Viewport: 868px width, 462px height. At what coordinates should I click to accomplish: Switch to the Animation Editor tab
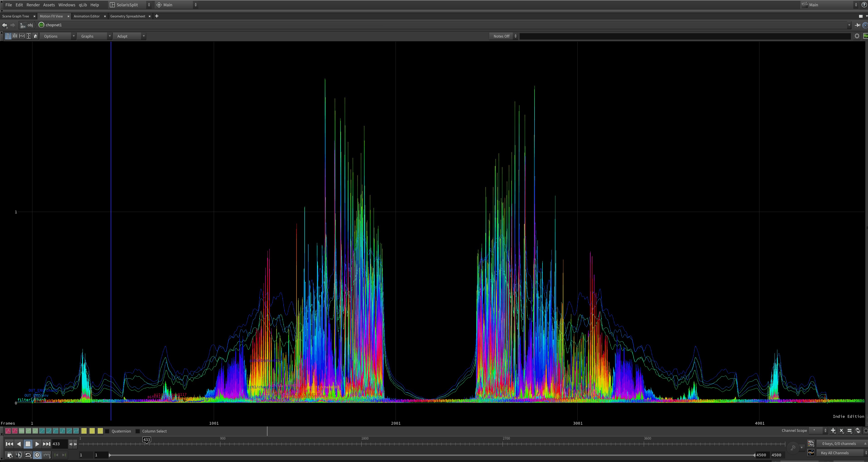coord(87,16)
